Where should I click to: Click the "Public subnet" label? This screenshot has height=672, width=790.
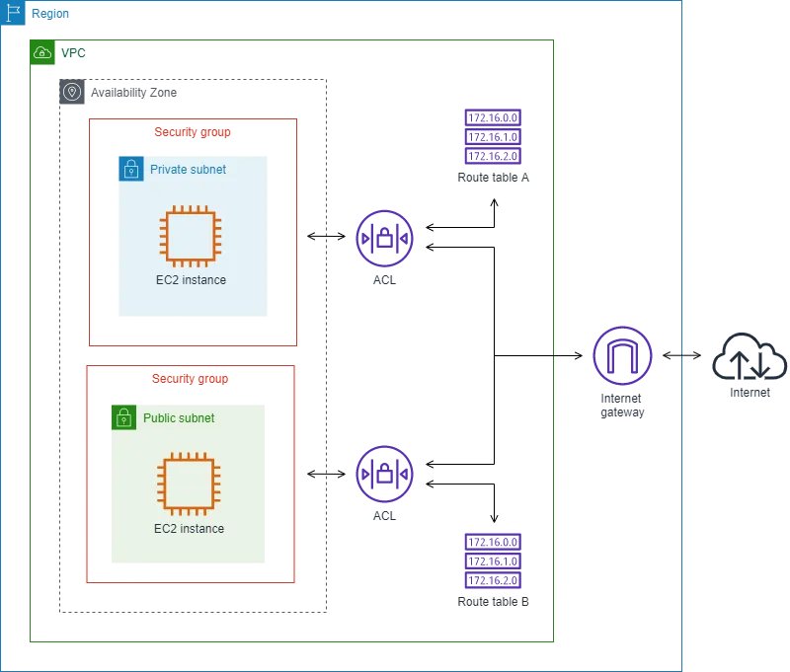tap(179, 418)
